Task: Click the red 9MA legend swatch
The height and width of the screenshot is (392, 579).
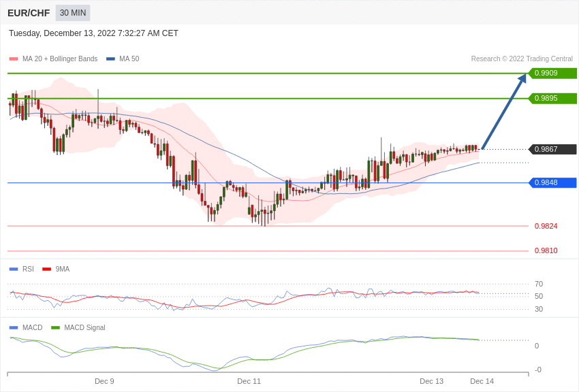Action: 47,269
